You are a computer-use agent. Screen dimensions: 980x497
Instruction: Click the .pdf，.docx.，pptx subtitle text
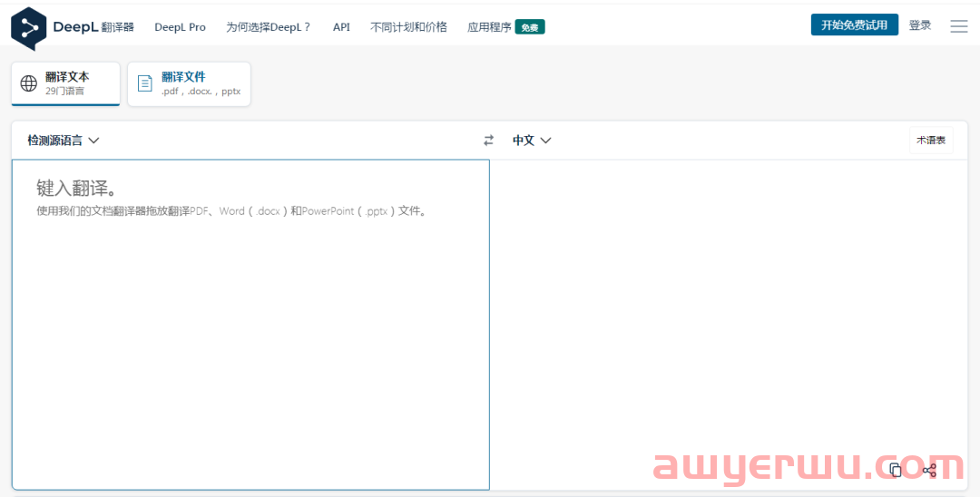pos(201,92)
